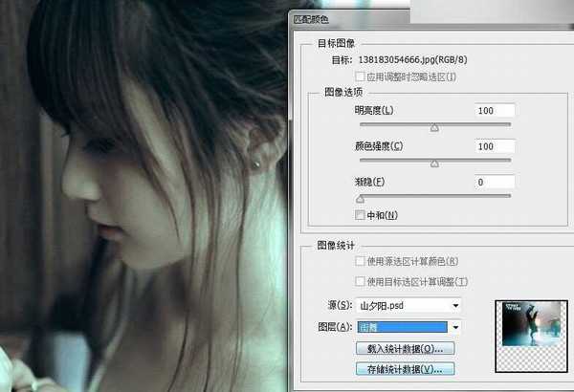The width and height of the screenshot is (574, 392).
Task: Click the 匹配颜色 dialog title bar
Action: pyautogui.click(x=383, y=17)
